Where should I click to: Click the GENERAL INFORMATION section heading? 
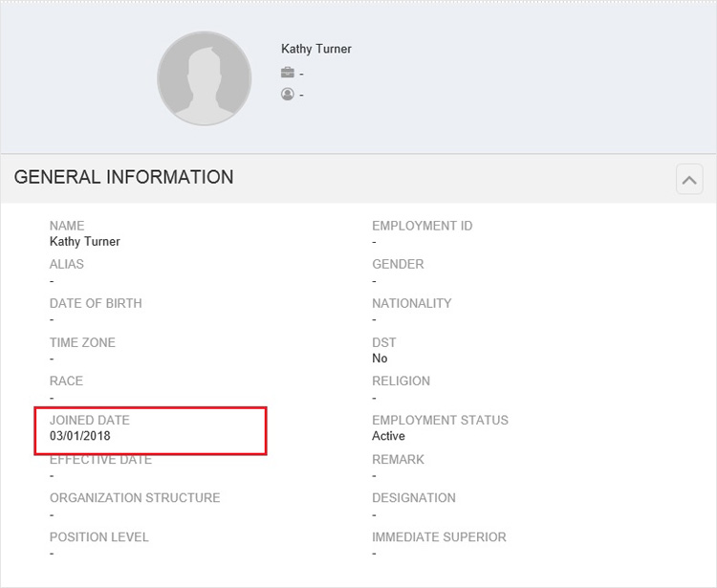coord(123,177)
